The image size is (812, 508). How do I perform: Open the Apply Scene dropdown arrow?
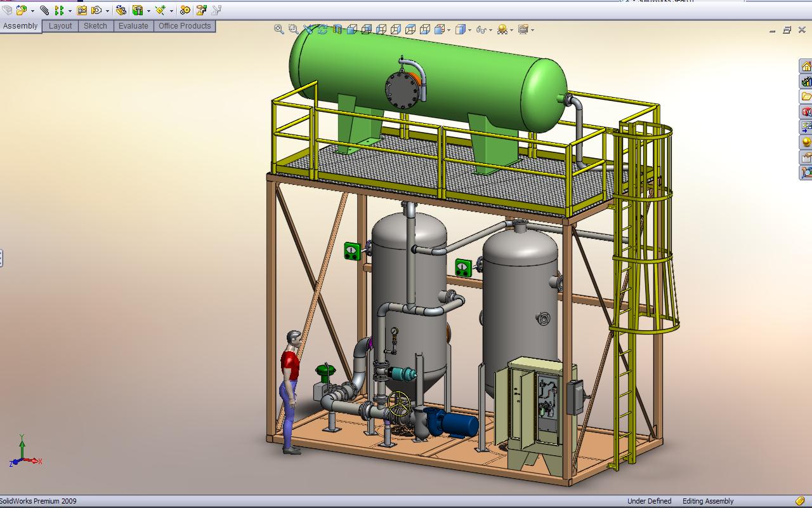click(x=511, y=30)
